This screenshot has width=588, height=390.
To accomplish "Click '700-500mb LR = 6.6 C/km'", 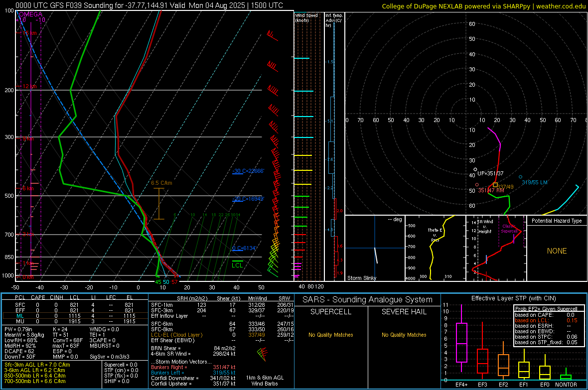I will point(35,382).
